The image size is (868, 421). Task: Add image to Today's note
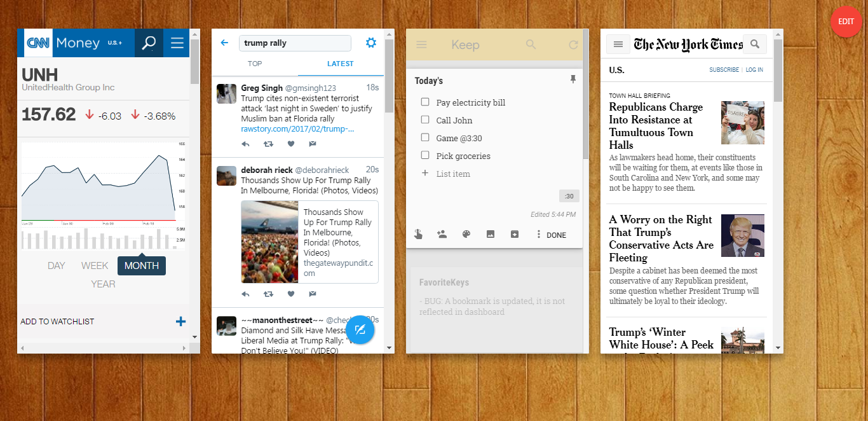(x=490, y=234)
